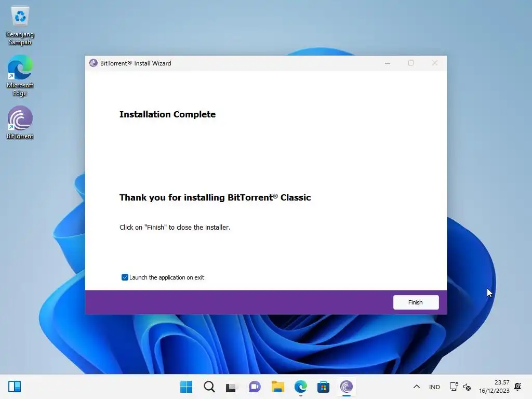Open the Widgets panel icon
Viewport: 532px width, 399px height.
point(15,387)
